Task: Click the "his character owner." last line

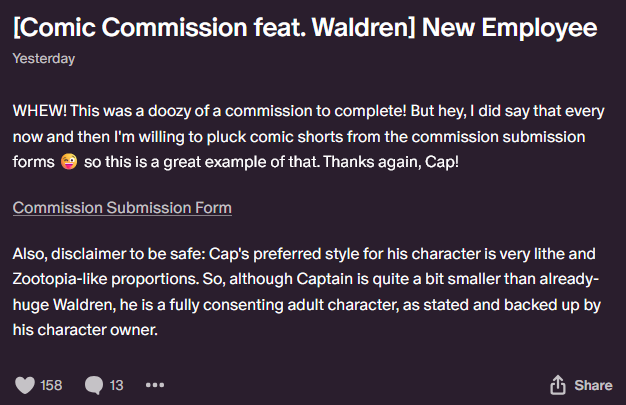Action: coord(85,330)
